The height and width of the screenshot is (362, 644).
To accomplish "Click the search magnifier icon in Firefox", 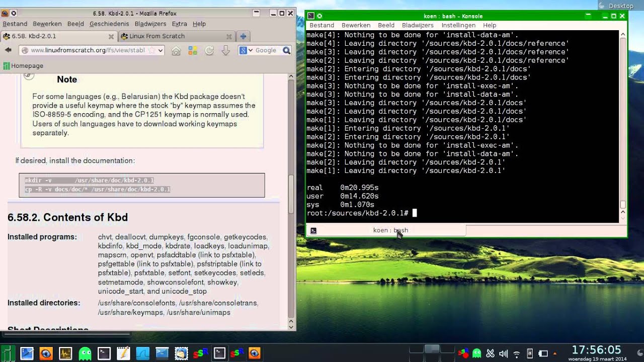I will [287, 50].
